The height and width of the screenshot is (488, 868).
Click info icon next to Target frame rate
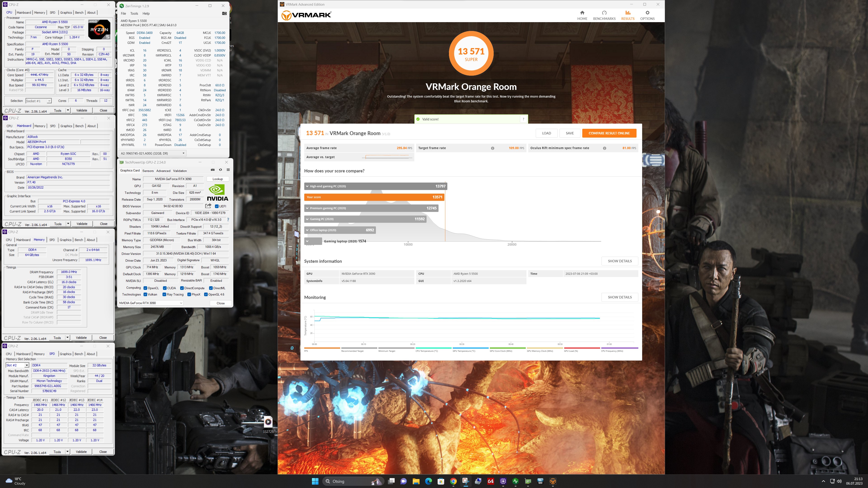[492, 148]
